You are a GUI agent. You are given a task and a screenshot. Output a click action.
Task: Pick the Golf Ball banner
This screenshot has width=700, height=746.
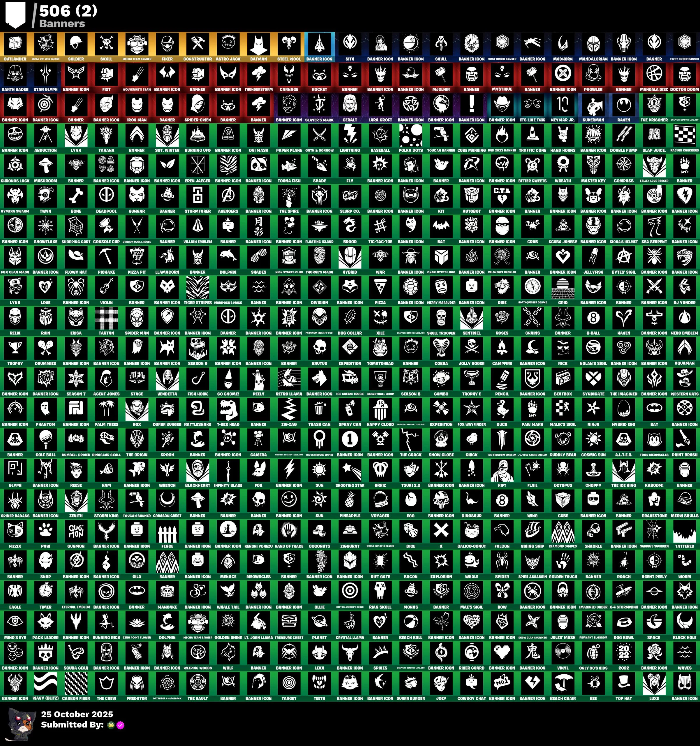pyautogui.click(x=45, y=439)
